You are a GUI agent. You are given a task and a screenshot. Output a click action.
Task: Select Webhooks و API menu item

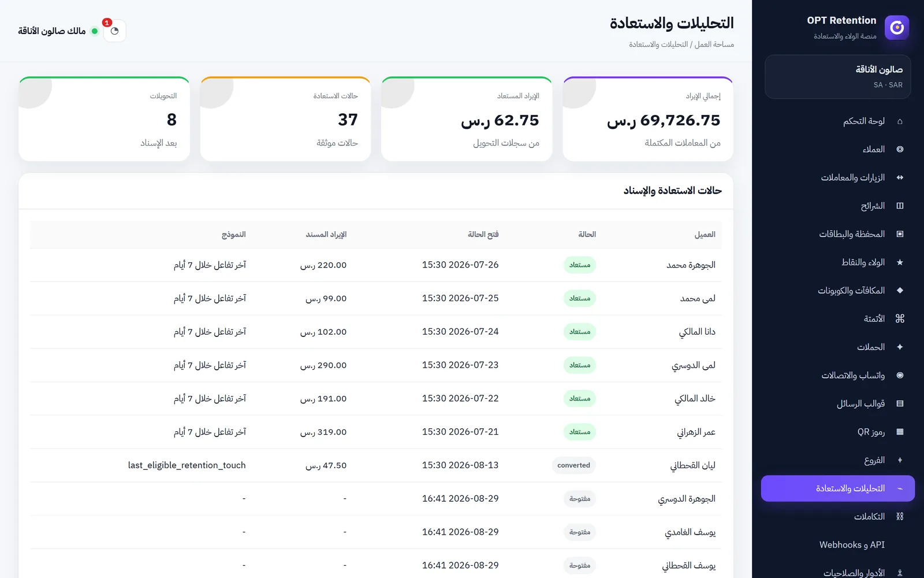pyautogui.click(x=838, y=544)
